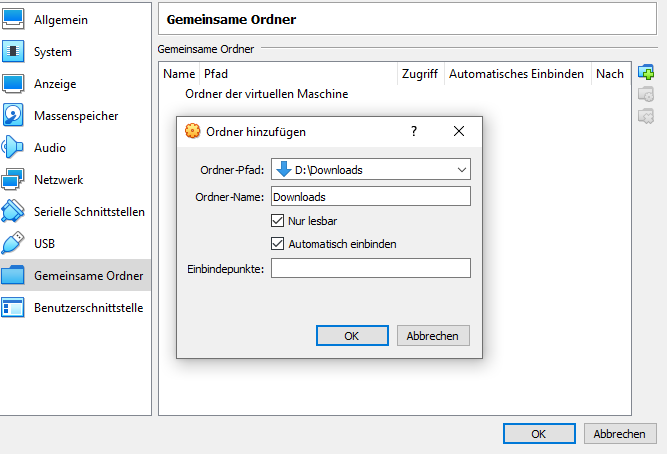Expand the Ordner-Pfad dropdown
The width and height of the screenshot is (667, 454).
click(x=461, y=169)
